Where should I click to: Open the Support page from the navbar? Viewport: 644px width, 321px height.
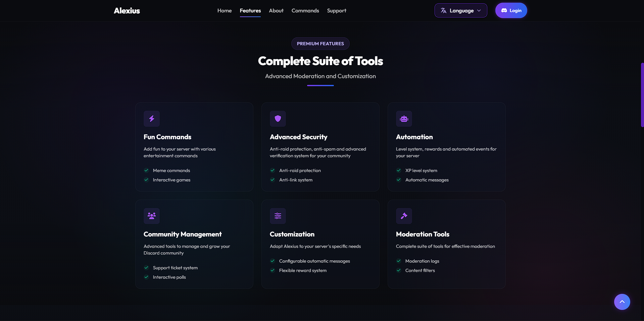pos(336,10)
